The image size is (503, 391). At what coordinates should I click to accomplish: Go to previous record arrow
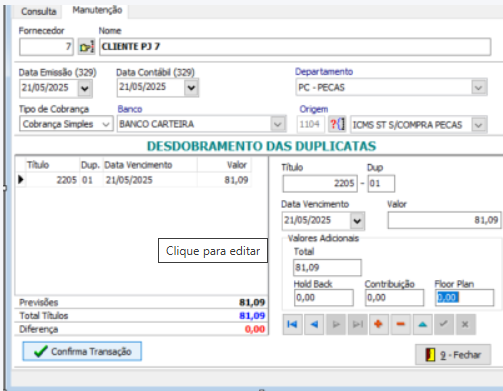314,324
